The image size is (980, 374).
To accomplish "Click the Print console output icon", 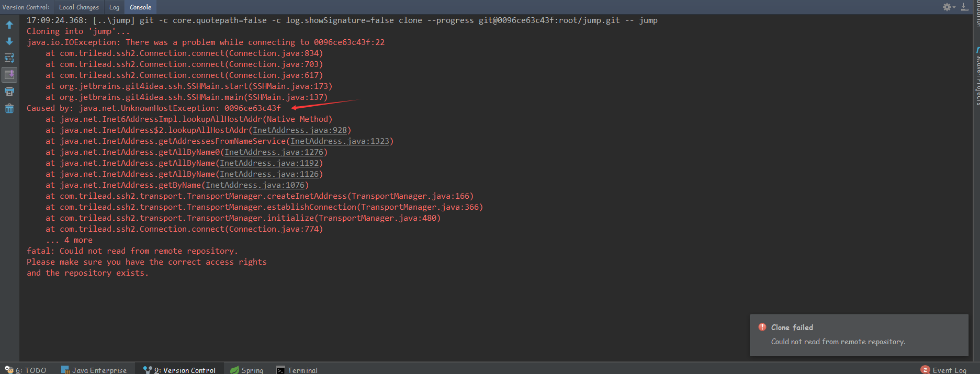I will tap(9, 92).
